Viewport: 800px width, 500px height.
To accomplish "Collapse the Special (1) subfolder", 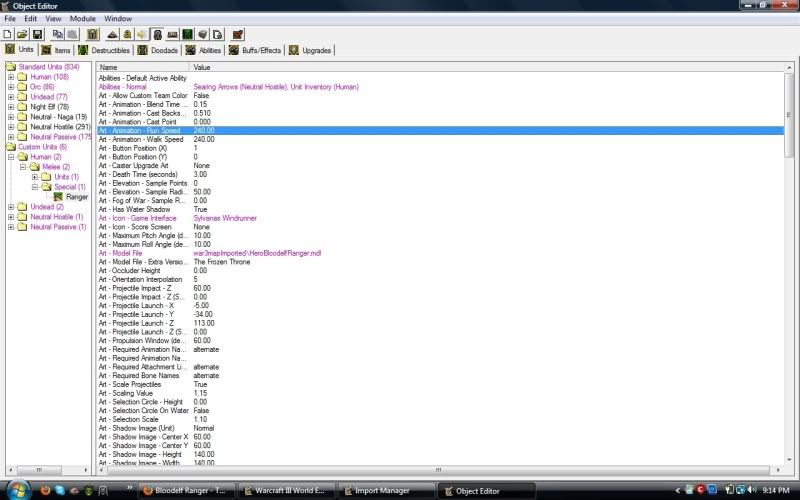I will (35, 187).
